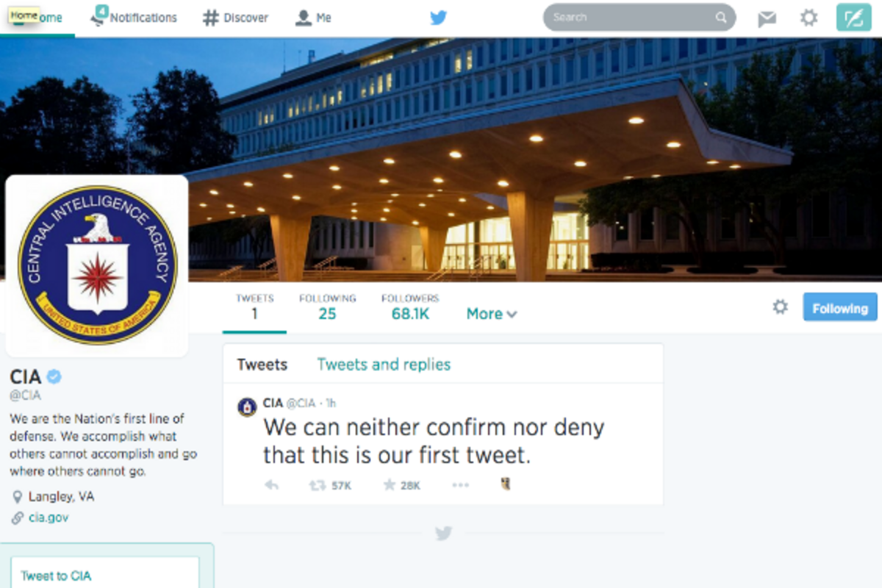This screenshot has height=588, width=882.
Task: Toggle the Following button for CIA
Action: [x=840, y=307]
